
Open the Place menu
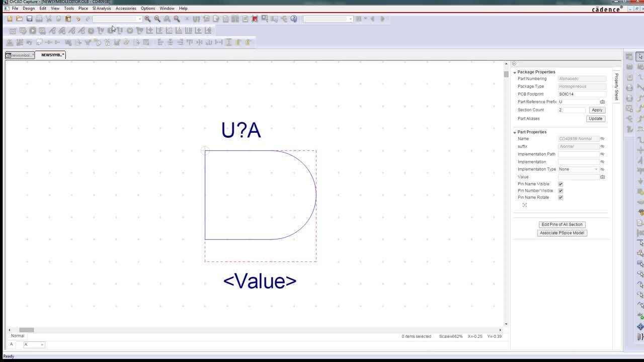pos(83,8)
